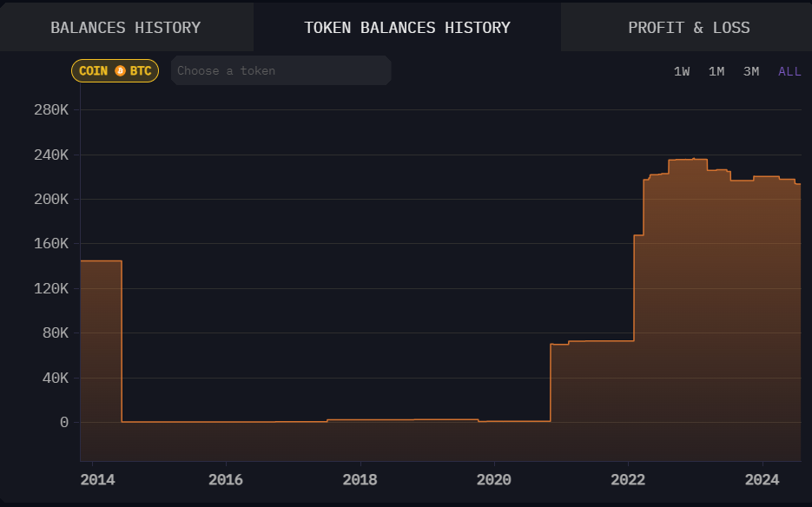This screenshot has width=812, height=507.
Task: Focus the Choose a token field
Action: pos(281,70)
